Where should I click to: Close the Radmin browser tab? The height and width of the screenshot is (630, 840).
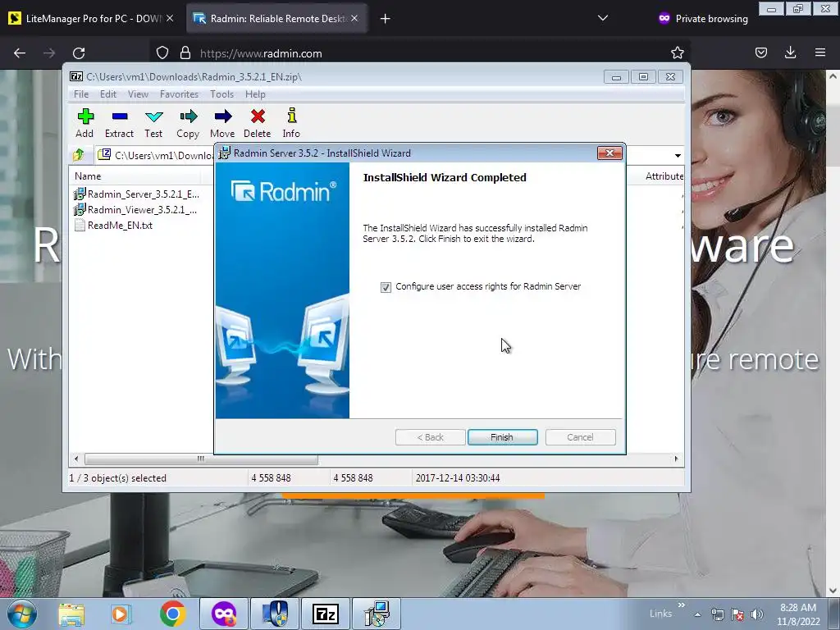pyautogui.click(x=354, y=18)
